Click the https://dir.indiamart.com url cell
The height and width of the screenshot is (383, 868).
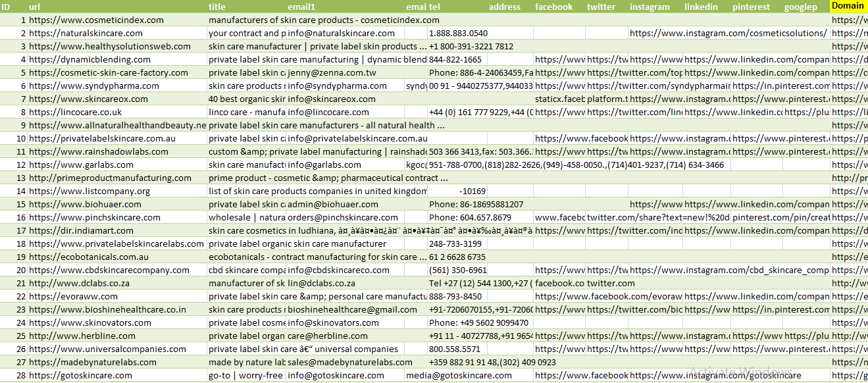point(117,230)
